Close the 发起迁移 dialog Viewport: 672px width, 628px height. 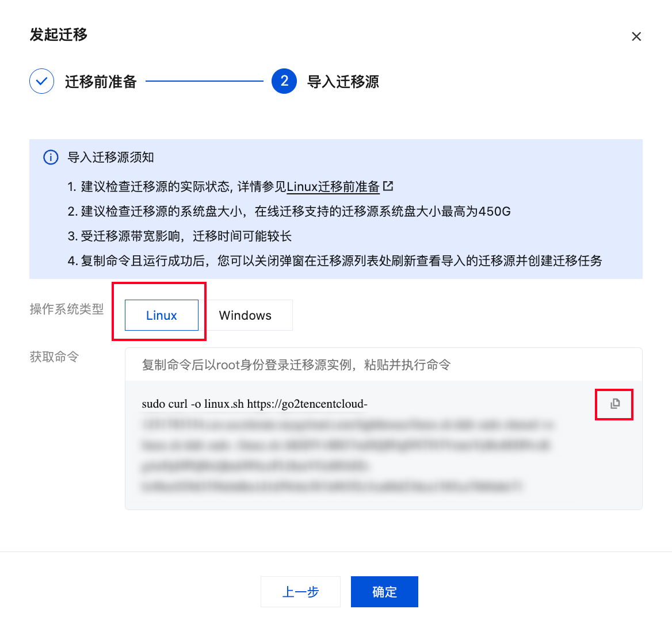(636, 36)
